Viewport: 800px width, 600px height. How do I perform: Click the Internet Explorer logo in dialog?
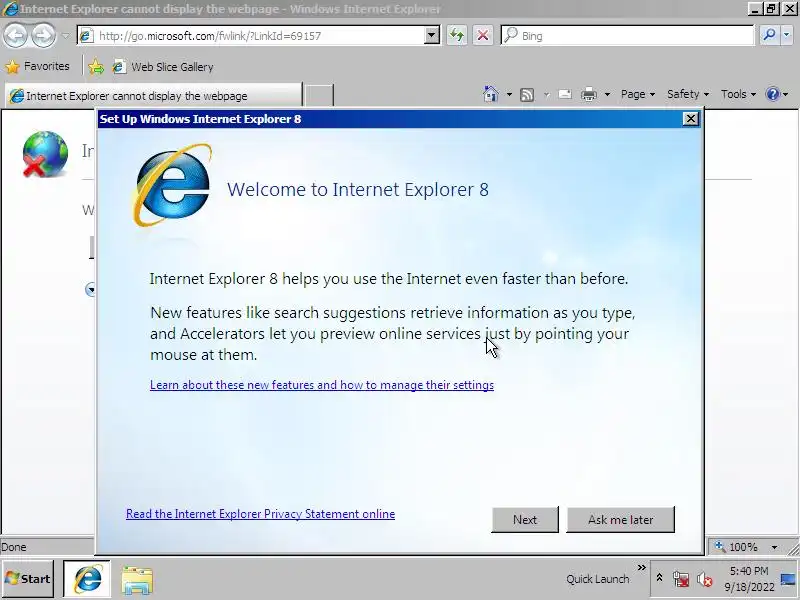pos(172,186)
